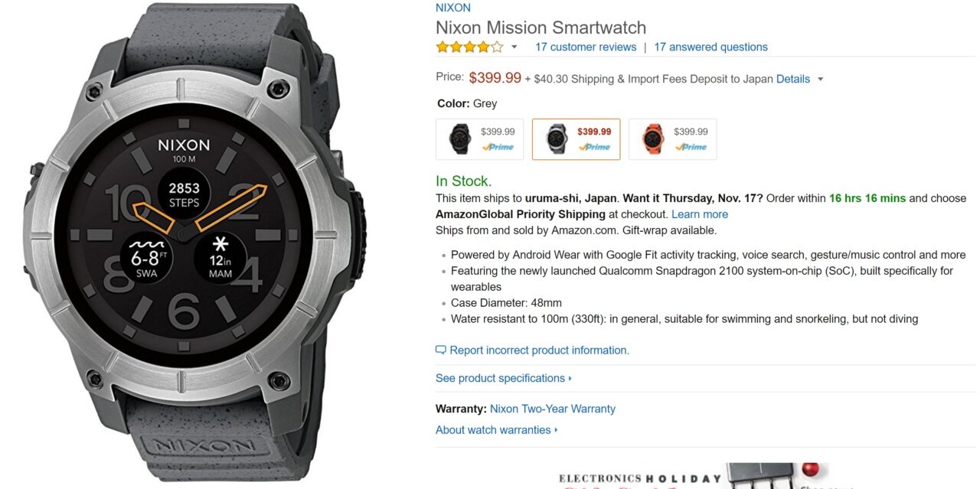Open shipping Details link

[792, 79]
